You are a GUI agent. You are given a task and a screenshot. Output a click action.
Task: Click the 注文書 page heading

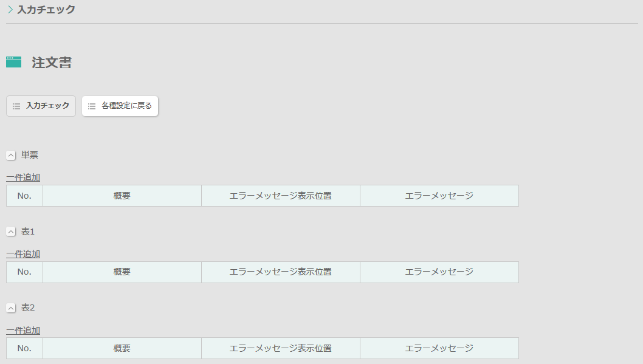[52, 63]
